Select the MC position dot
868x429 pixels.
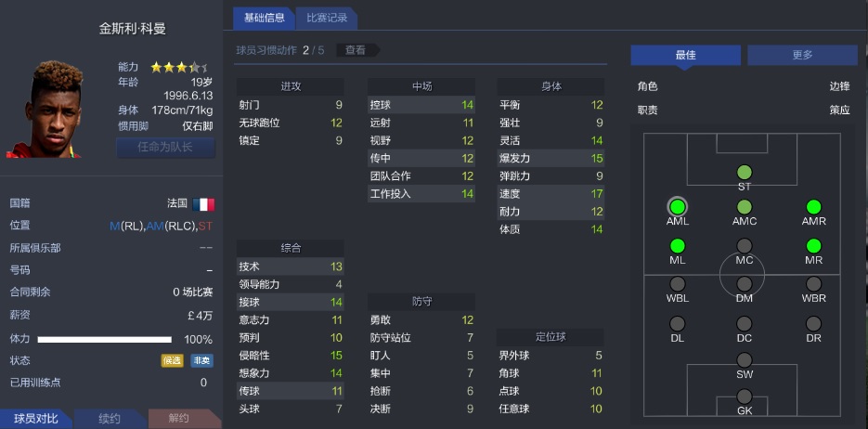tap(745, 246)
